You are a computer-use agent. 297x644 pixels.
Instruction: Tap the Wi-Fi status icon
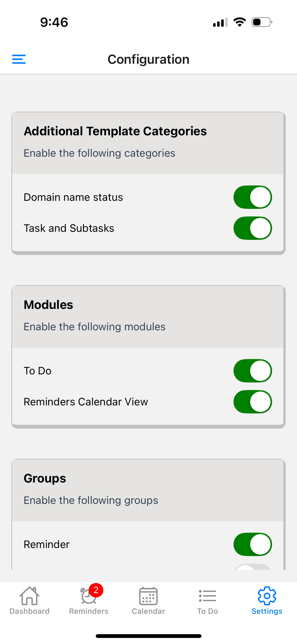tap(240, 22)
